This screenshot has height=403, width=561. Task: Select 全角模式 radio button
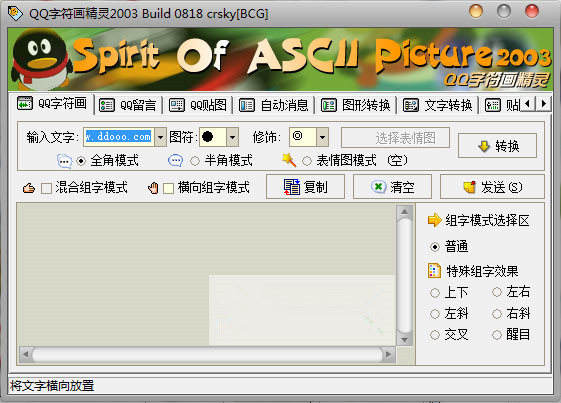point(81,161)
